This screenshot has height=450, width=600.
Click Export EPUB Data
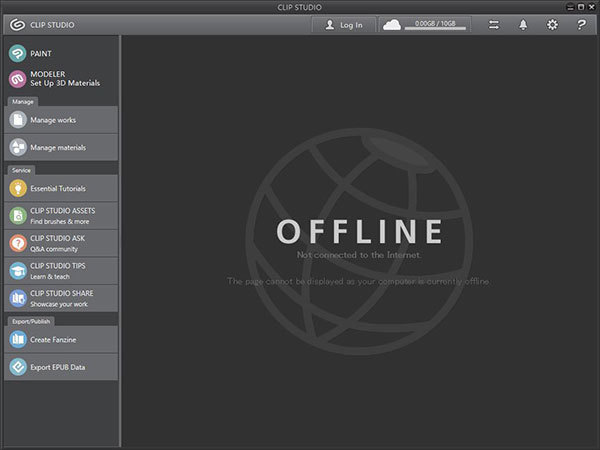(59, 367)
